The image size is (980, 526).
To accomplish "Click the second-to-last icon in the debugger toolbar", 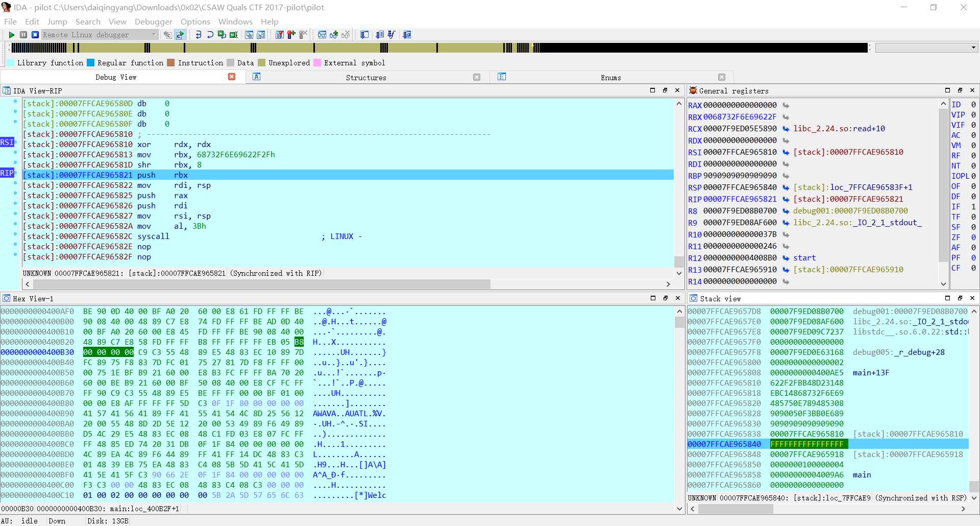I will coord(391,35).
